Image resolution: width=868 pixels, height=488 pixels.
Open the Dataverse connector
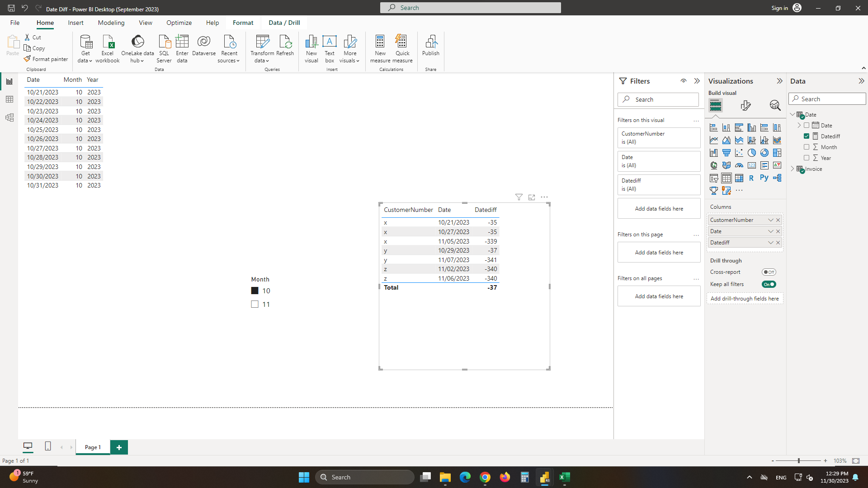point(204,45)
